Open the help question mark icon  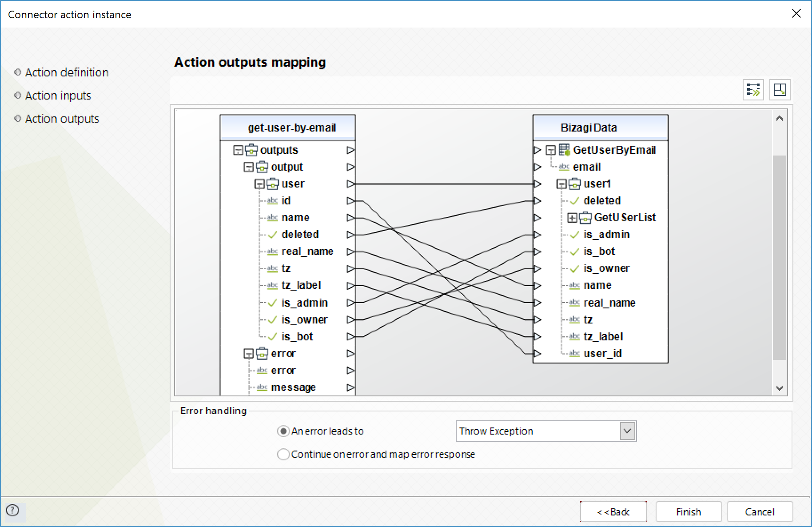click(13, 510)
